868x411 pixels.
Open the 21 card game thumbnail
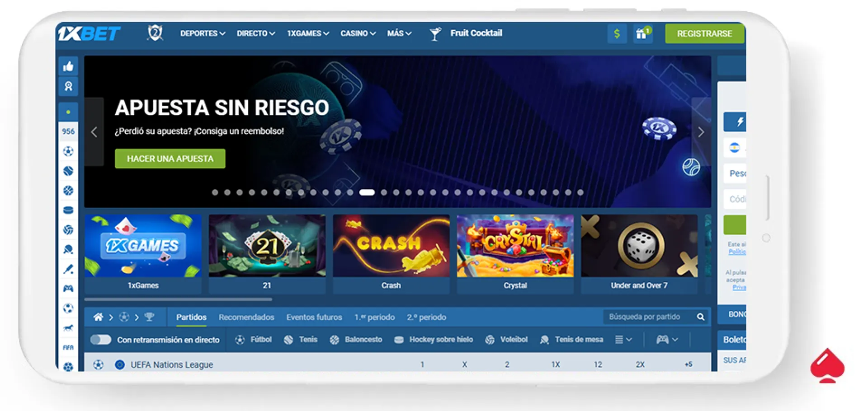[267, 254]
